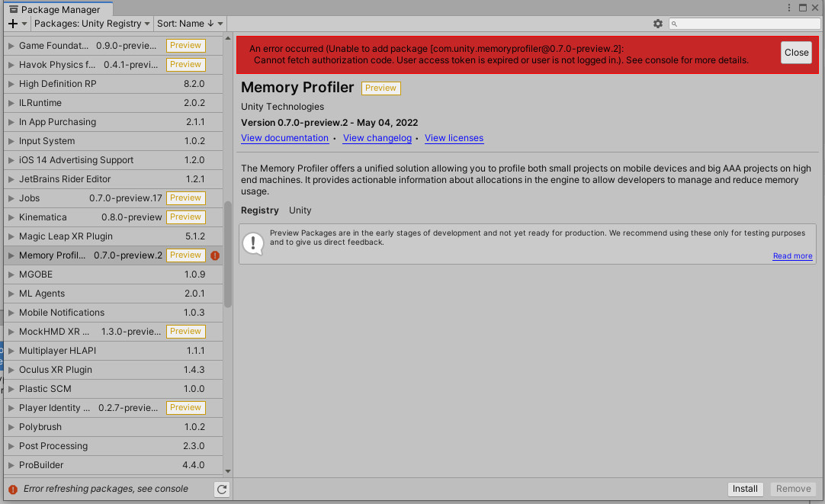
Task: Open the View documentation link
Action: tap(284, 138)
